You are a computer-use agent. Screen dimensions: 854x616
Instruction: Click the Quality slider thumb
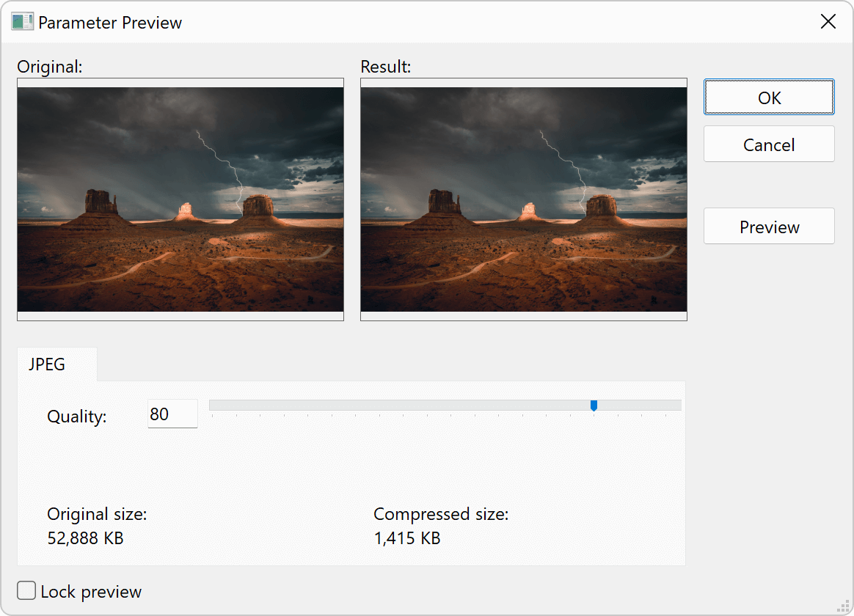click(594, 406)
